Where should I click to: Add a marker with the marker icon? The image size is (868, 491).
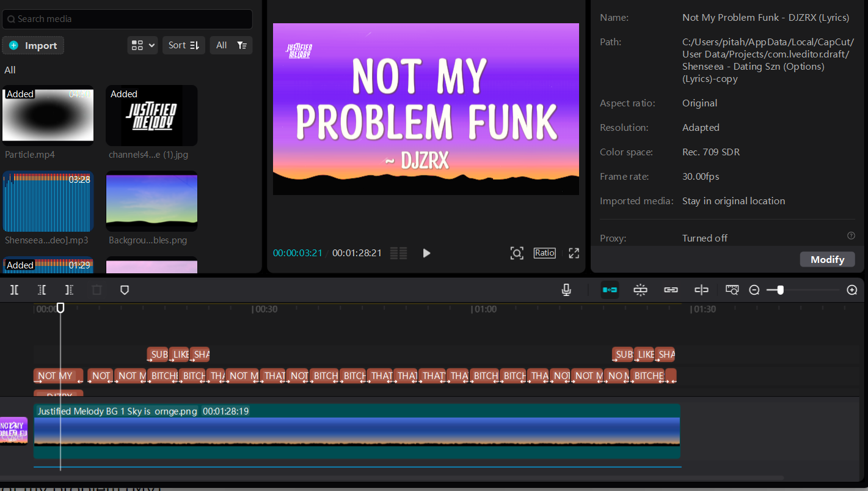click(125, 290)
